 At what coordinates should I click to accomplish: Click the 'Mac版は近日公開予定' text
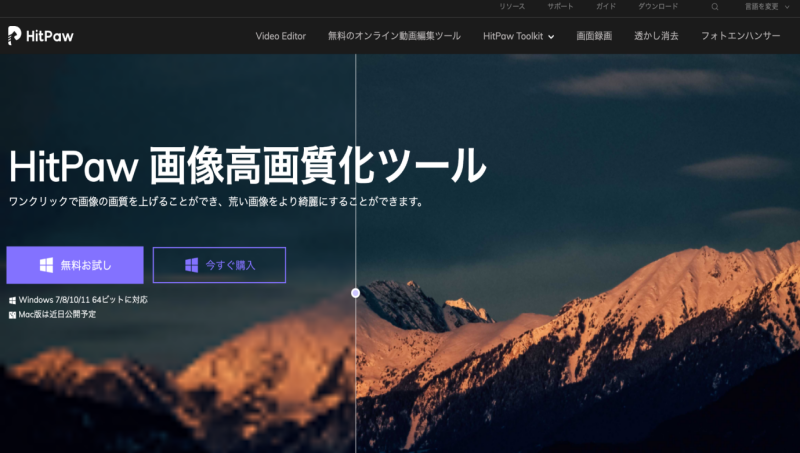pyautogui.click(x=57, y=314)
